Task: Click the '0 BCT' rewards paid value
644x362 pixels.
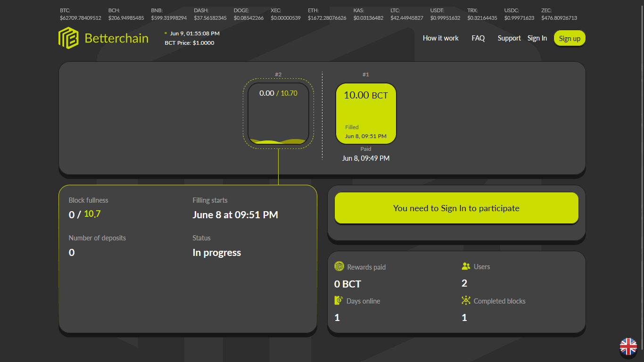Action: point(347,284)
